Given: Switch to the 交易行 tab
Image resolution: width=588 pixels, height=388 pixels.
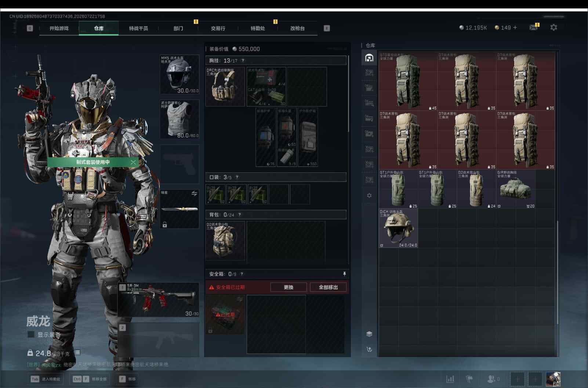Looking at the screenshot, I should tap(218, 28).
